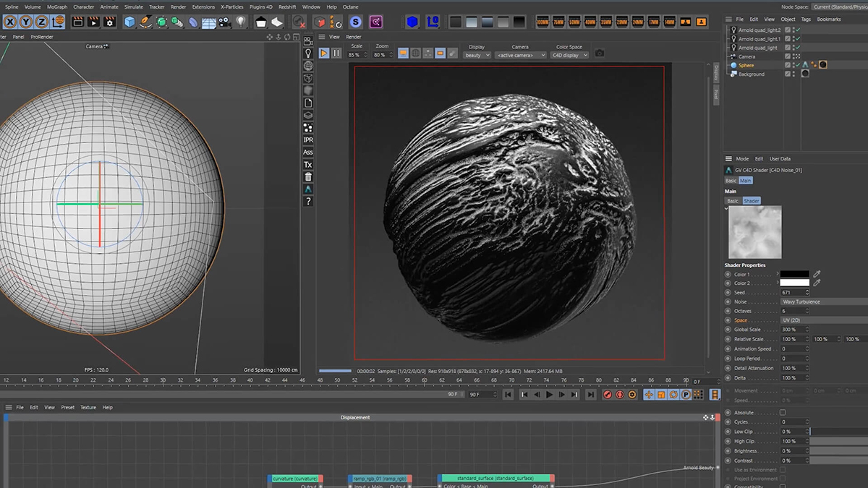The width and height of the screenshot is (868, 488).
Task: Open the Display beauty dropdown
Action: (x=477, y=55)
